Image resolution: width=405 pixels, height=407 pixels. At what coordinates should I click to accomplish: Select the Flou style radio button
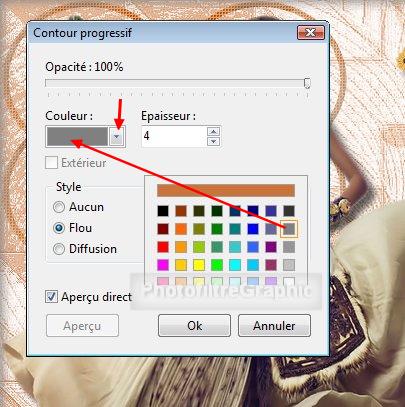59,228
